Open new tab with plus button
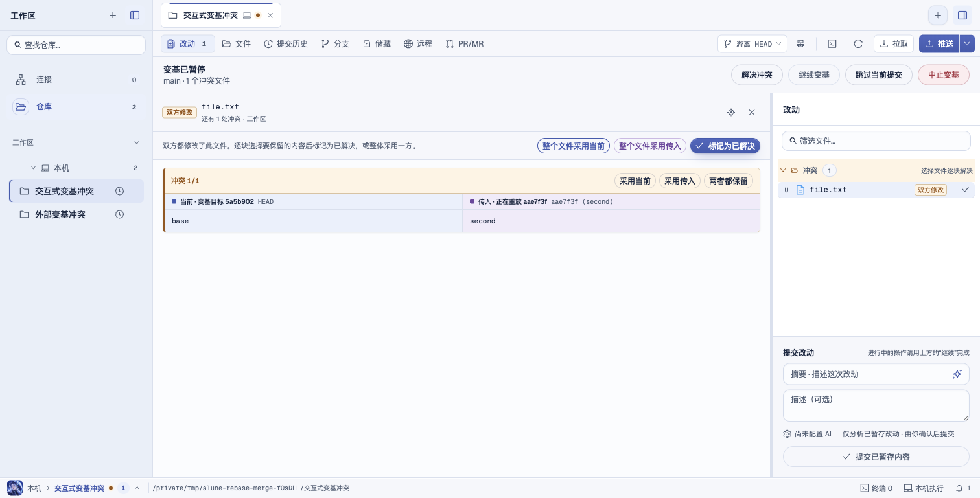Image resolution: width=980 pixels, height=498 pixels. (x=937, y=15)
